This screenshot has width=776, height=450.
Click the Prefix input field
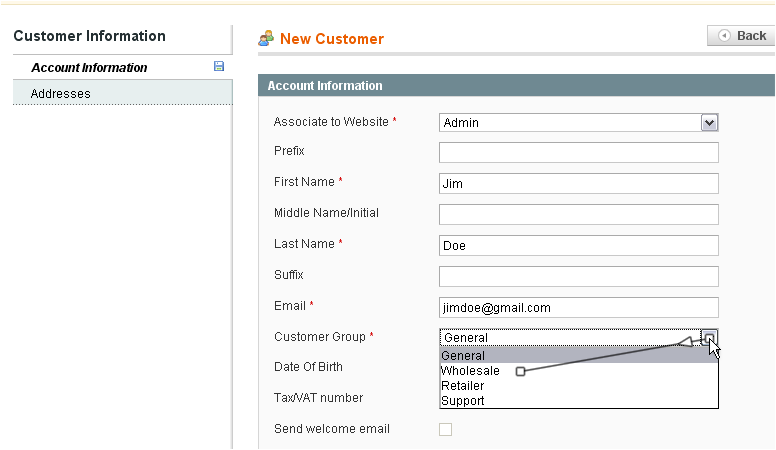pos(579,152)
